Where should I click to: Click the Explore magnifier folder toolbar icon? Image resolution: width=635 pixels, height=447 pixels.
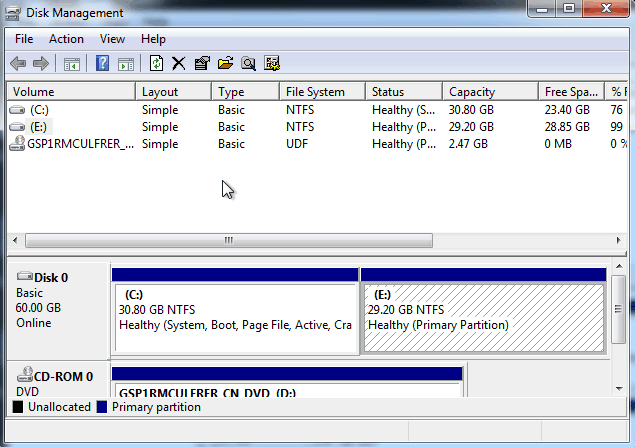pos(248,64)
